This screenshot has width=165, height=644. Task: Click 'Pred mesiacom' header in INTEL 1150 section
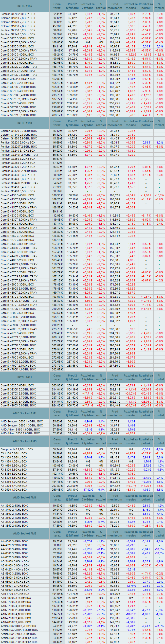[x=115, y=123]
